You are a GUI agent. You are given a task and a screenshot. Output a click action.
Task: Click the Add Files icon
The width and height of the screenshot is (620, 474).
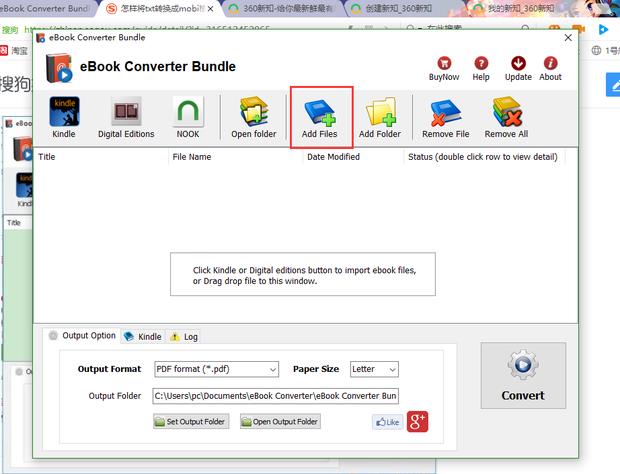(320, 117)
